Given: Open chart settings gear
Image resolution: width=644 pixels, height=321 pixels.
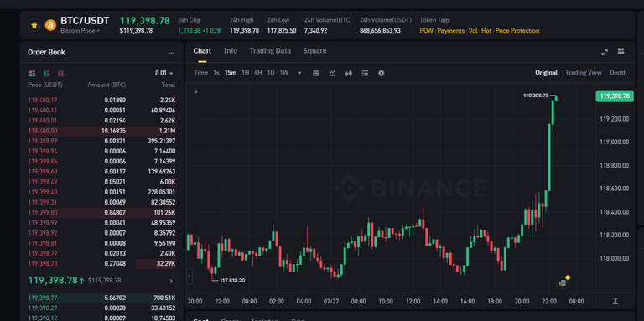Looking at the screenshot, I should pyautogui.click(x=382, y=73).
